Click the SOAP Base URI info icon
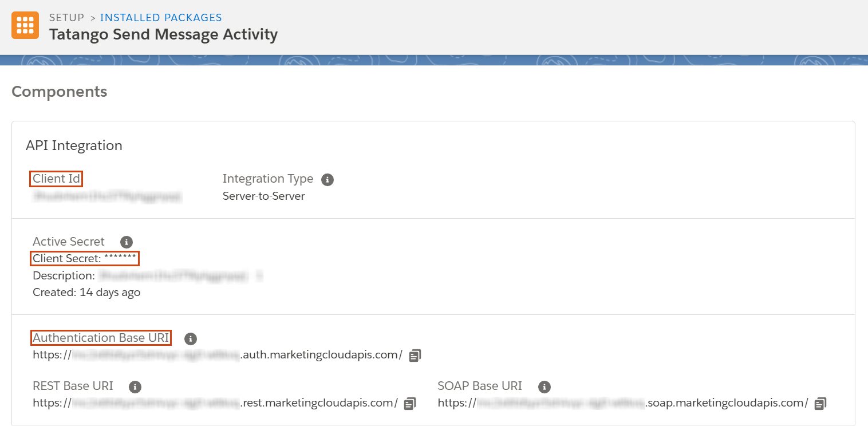The image size is (868, 438). (x=545, y=386)
